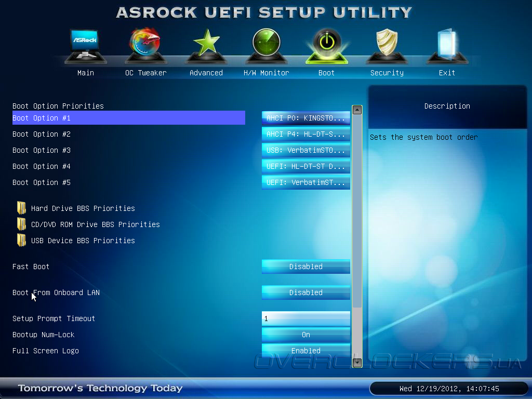Click the 'Sets the system boot order' description
Viewport: 532px width, 399px height.
tap(424, 137)
